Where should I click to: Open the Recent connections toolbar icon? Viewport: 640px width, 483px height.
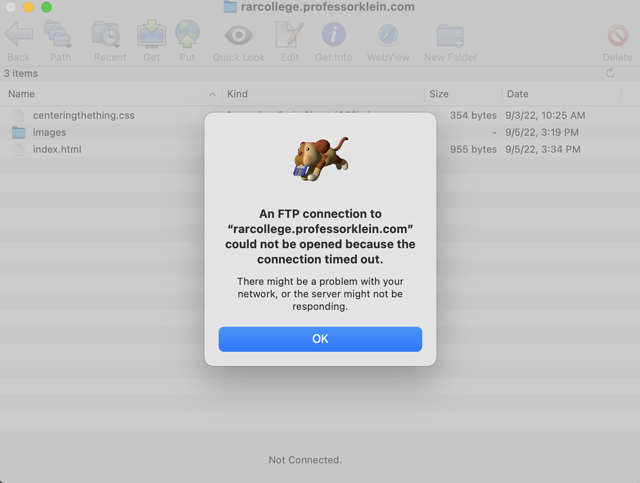[x=107, y=35]
